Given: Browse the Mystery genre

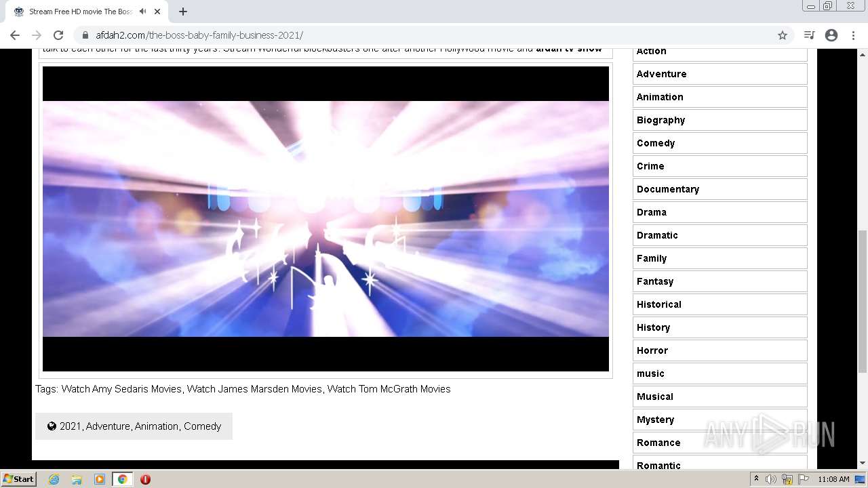Looking at the screenshot, I should click(720, 420).
